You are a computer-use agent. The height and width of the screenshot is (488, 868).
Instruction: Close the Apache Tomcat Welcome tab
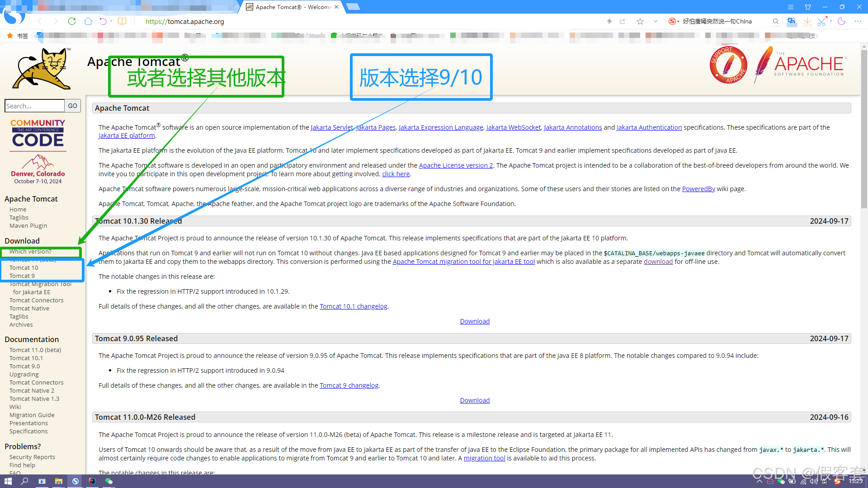tap(336, 7)
